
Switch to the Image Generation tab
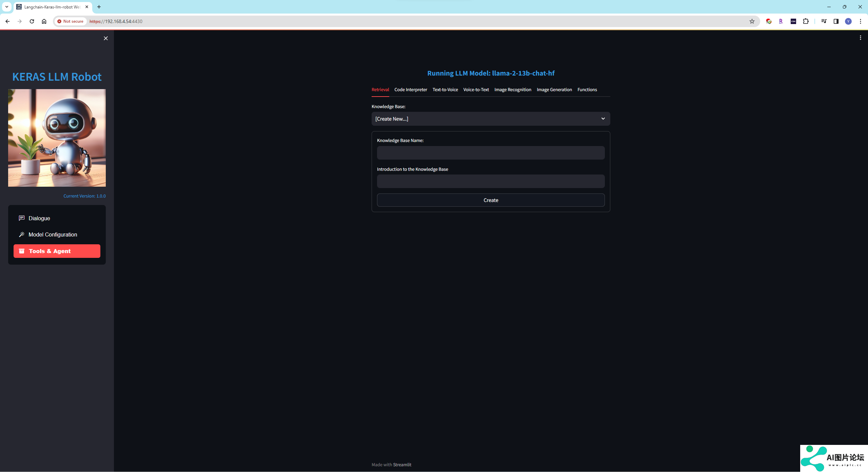(554, 90)
